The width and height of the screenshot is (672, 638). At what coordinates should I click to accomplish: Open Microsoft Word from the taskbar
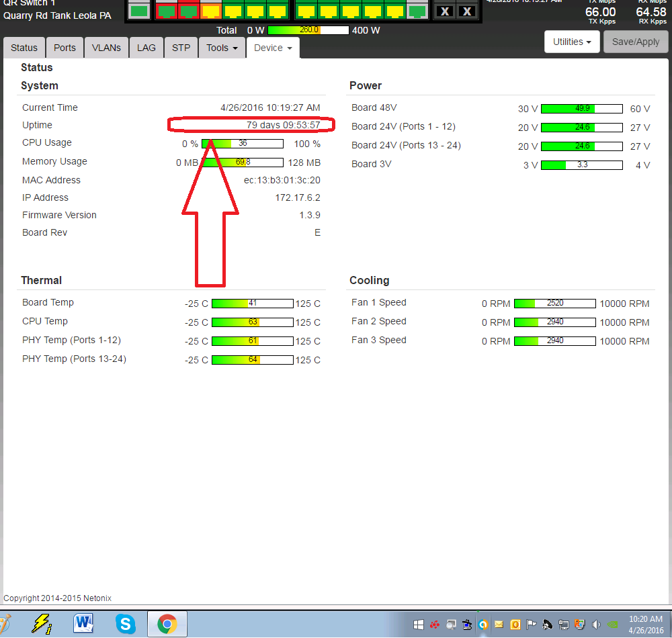tap(84, 624)
